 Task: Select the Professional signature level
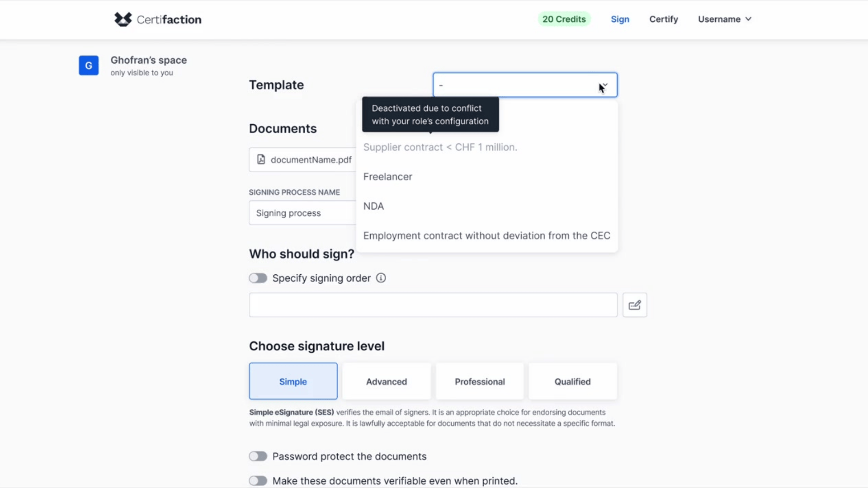479,381
